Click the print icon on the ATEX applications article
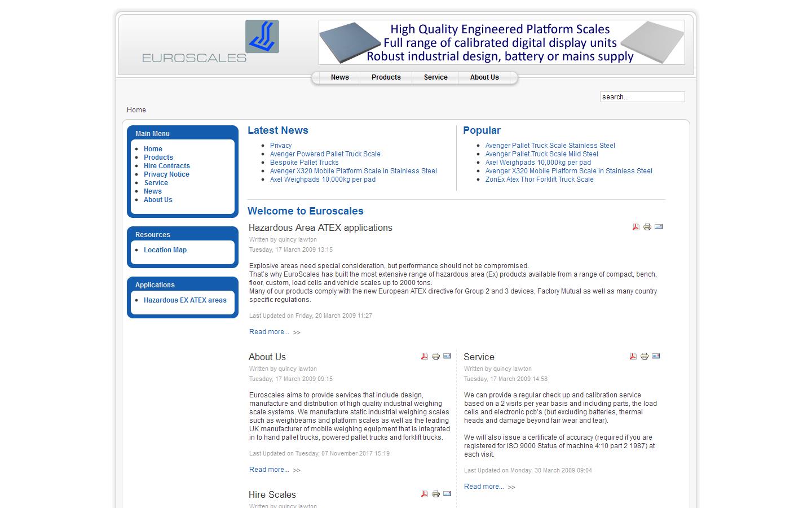The image size is (812, 508). pyautogui.click(x=646, y=227)
